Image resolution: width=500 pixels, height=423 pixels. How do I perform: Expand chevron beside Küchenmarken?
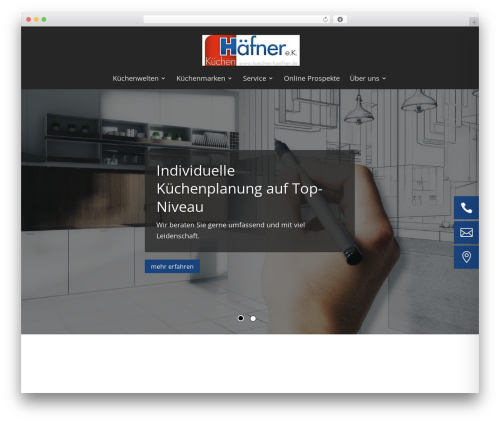coord(230,79)
